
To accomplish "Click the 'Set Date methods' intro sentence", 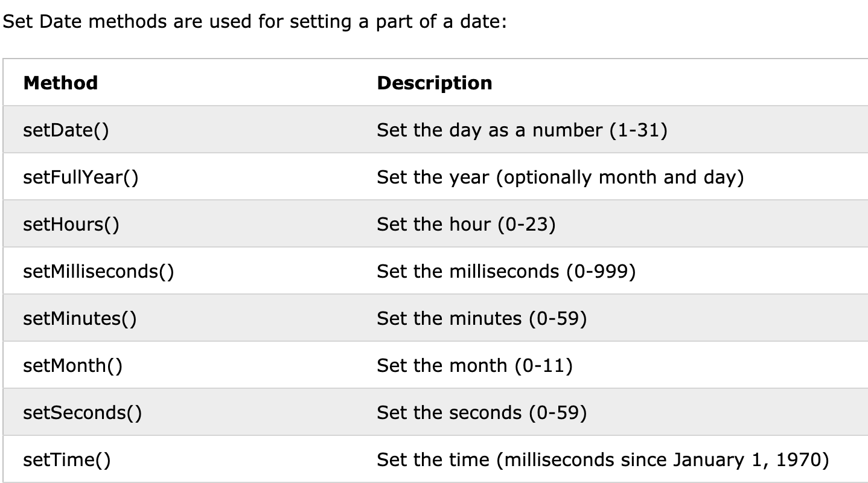I will [x=255, y=23].
